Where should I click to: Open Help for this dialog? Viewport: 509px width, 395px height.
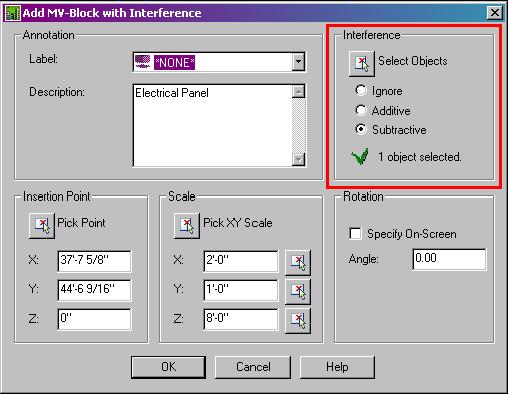click(x=337, y=367)
